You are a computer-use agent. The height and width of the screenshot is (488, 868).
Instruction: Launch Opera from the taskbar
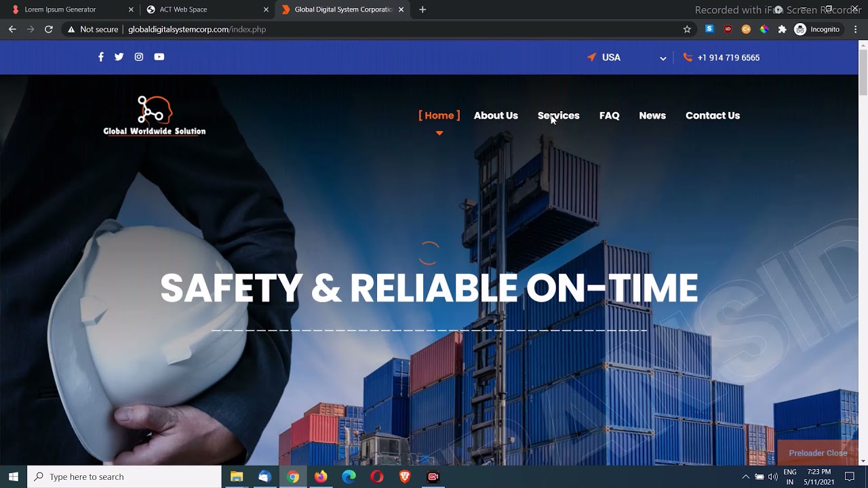377,476
